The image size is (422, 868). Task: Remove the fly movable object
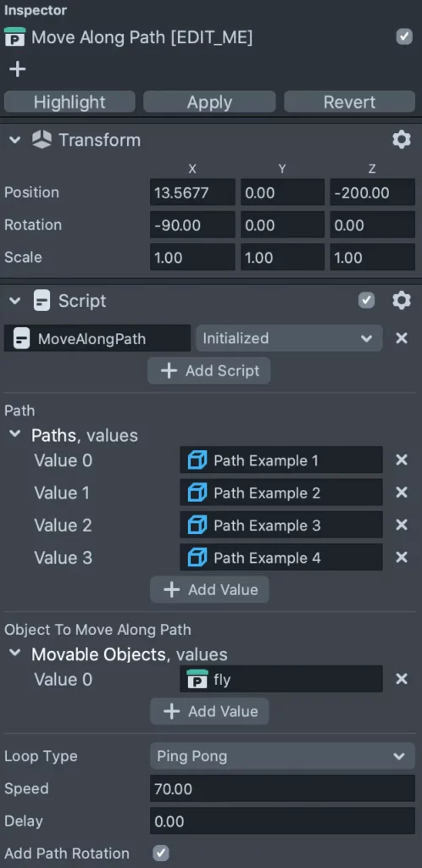[x=402, y=679]
